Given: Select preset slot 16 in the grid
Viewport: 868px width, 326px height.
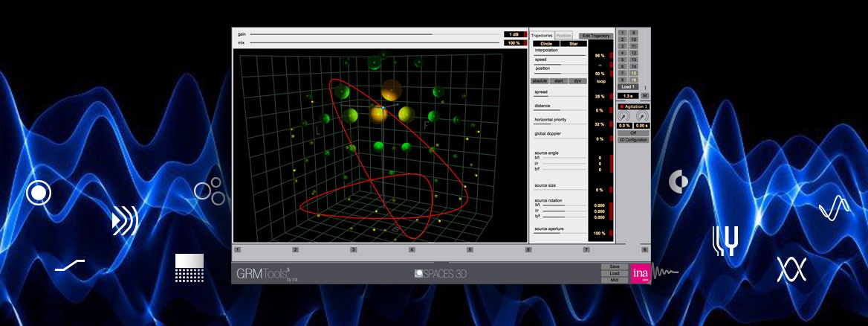Looking at the screenshot, I should 634,80.
